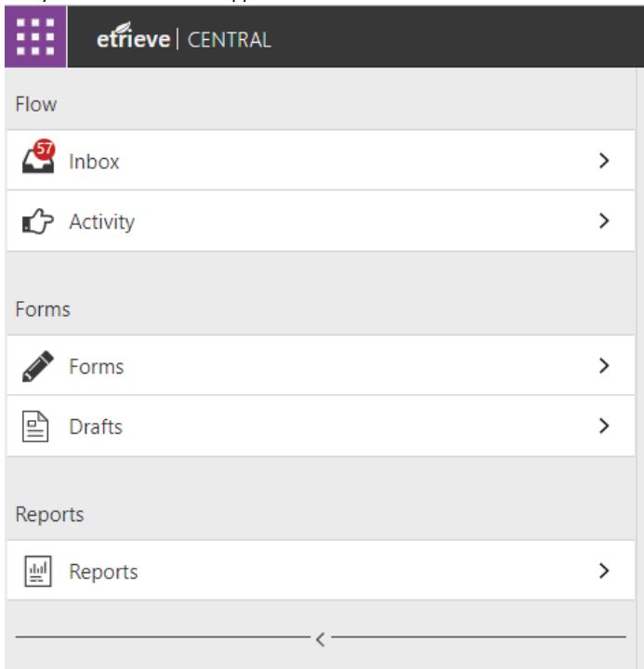The width and height of the screenshot is (644, 669).
Task: Open the Activity menu item
Action: 321,221
